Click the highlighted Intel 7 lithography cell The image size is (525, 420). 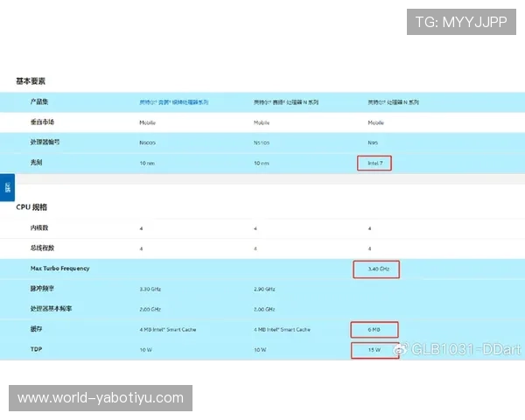tap(375, 163)
